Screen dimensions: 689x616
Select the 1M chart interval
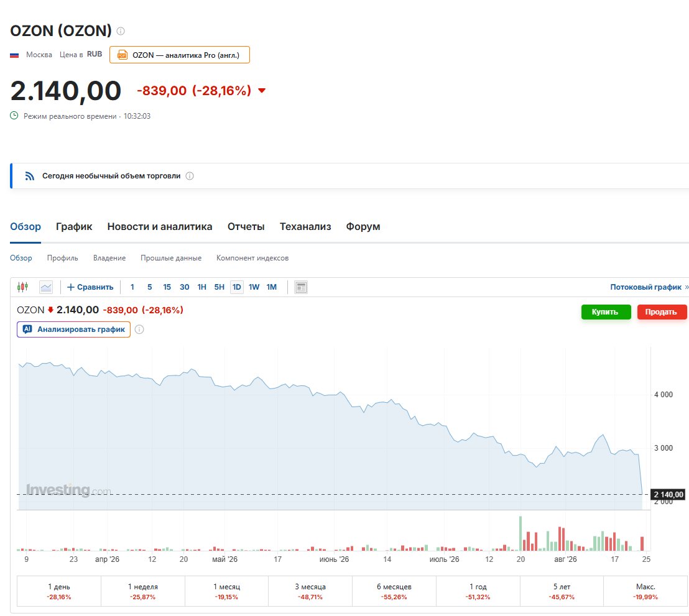click(x=272, y=287)
